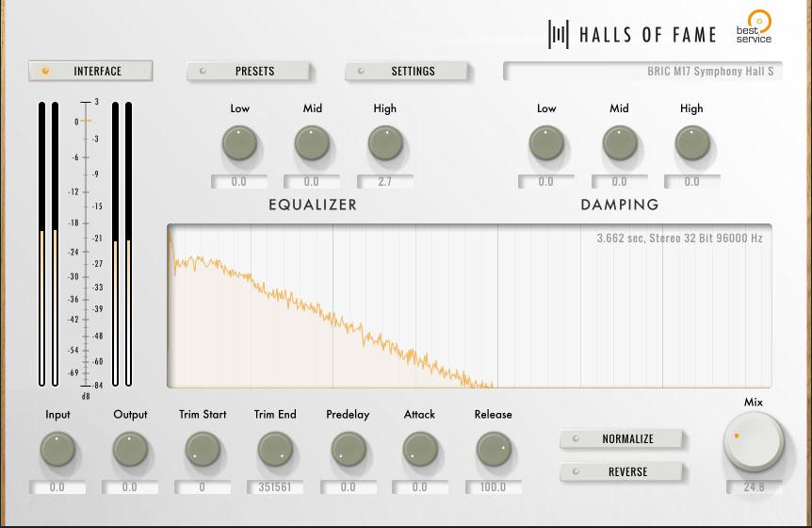
Task: Click the Predelay knob
Action: [x=348, y=450]
